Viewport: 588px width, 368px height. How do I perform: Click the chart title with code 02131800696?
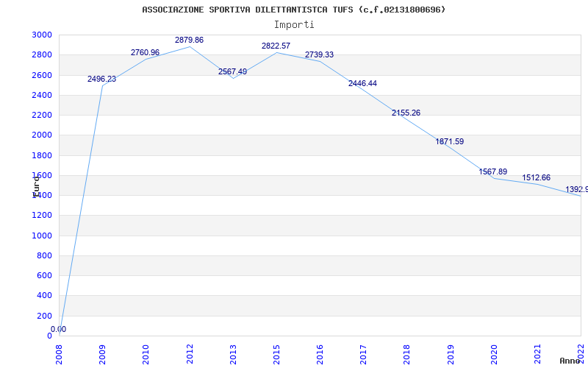pos(293,10)
